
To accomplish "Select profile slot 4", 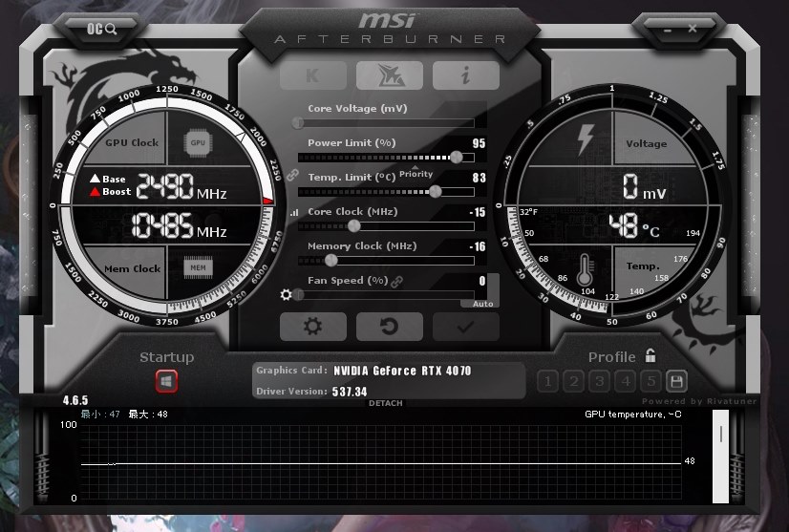I will pyautogui.click(x=626, y=381).
